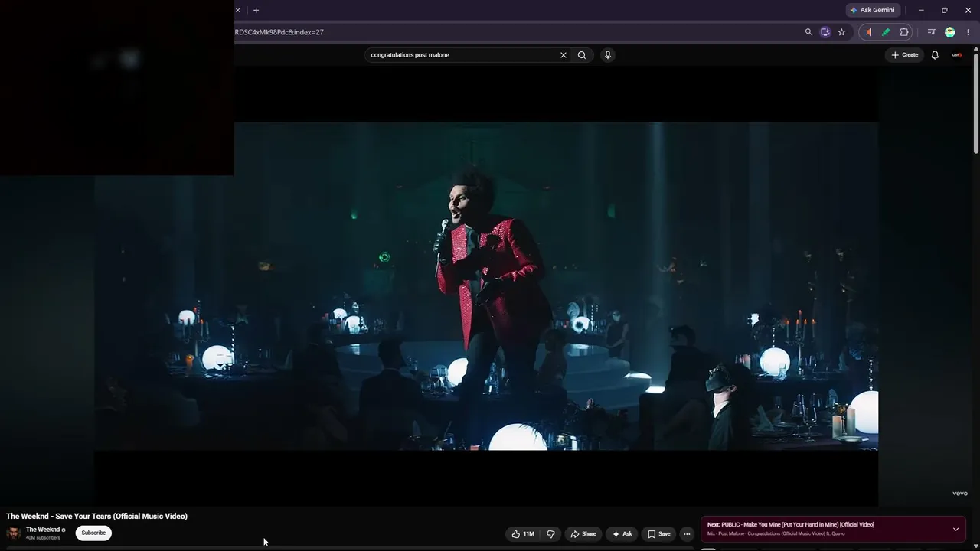The width and height of the screenshot is (980, 551).
Task: Clear the YouTube search box text
Action: click(x=563, y=55)
